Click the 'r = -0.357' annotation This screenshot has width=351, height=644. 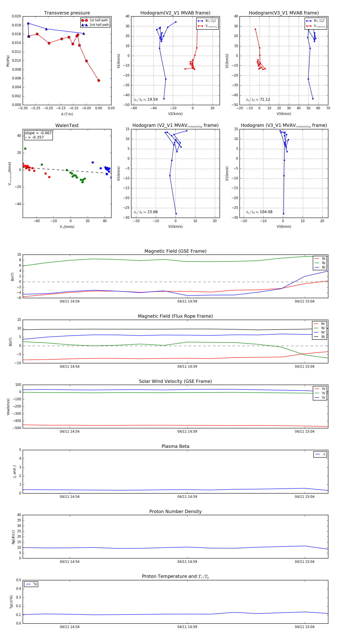(x=34, y=137)
